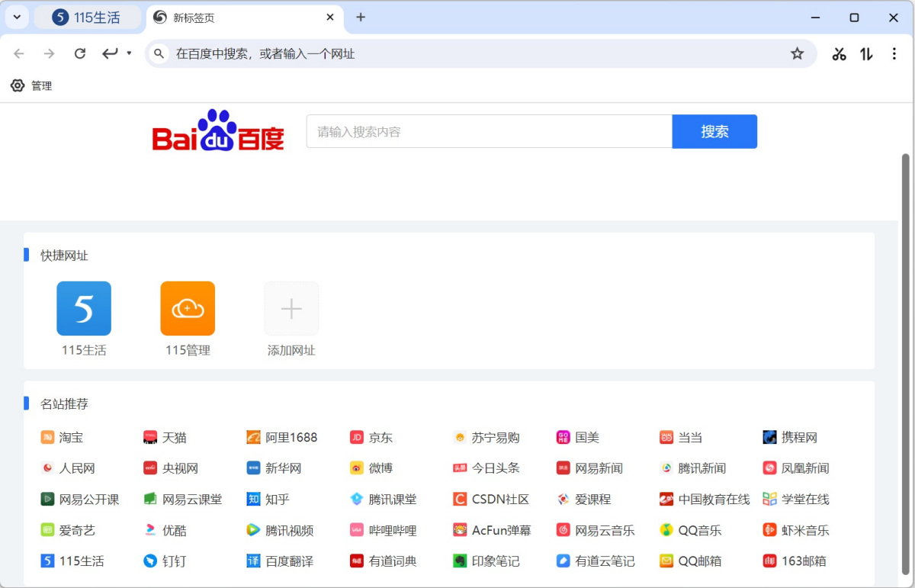Click the 添加网址 plus tile
Screen dimensions: 915x588
[x=291, y=309]
